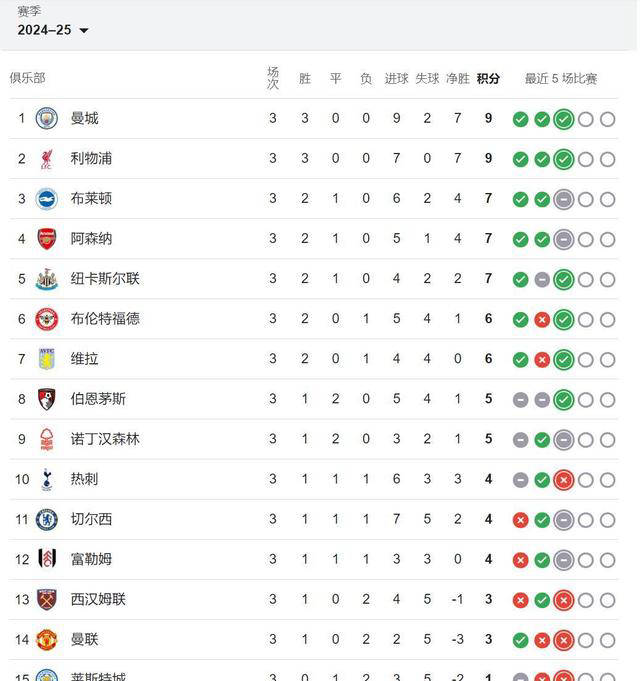Open the 诺丁汉森林 team link

105,439
